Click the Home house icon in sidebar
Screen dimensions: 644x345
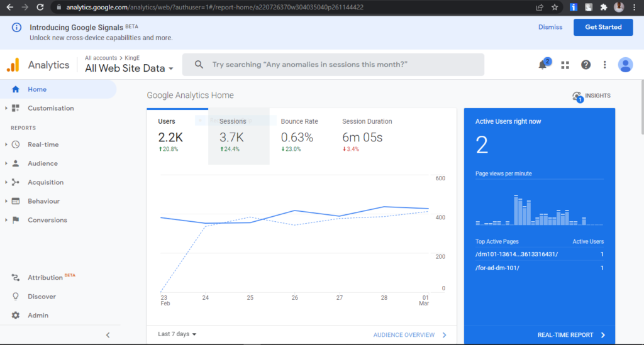pos(16,89)
